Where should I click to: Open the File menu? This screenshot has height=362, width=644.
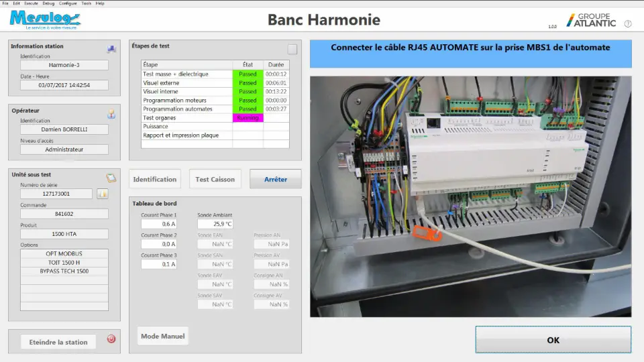click(5, 3)
